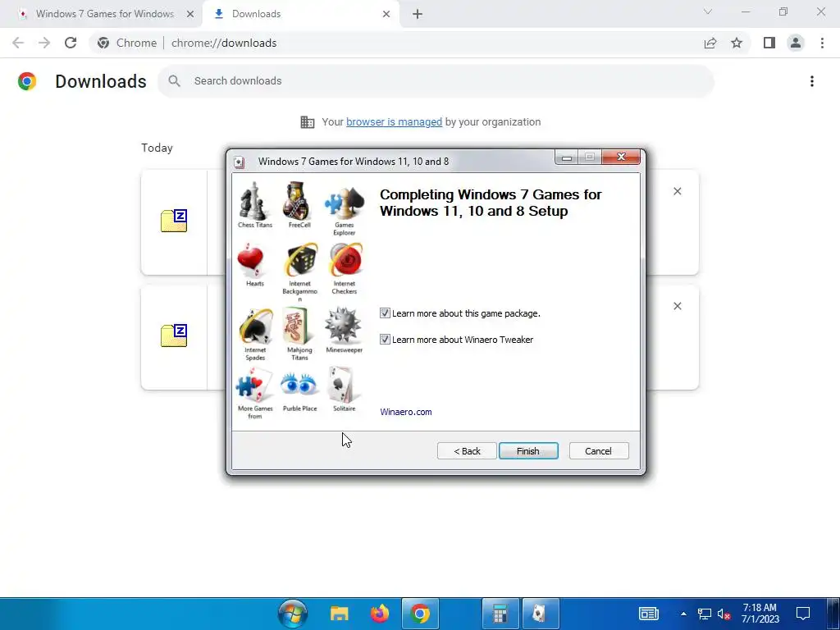Image resolution: width=840 pixels, height=630 pixels.
Task: Click the muted volume tray icon
Action: point(724,614)
